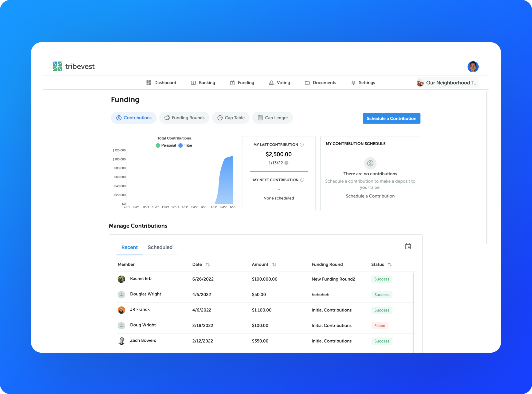Image resolution: width=532 pixels, height=394 pixels.
Task: Click the $2,500.00 last contribution amount
Action: (279, 154)
